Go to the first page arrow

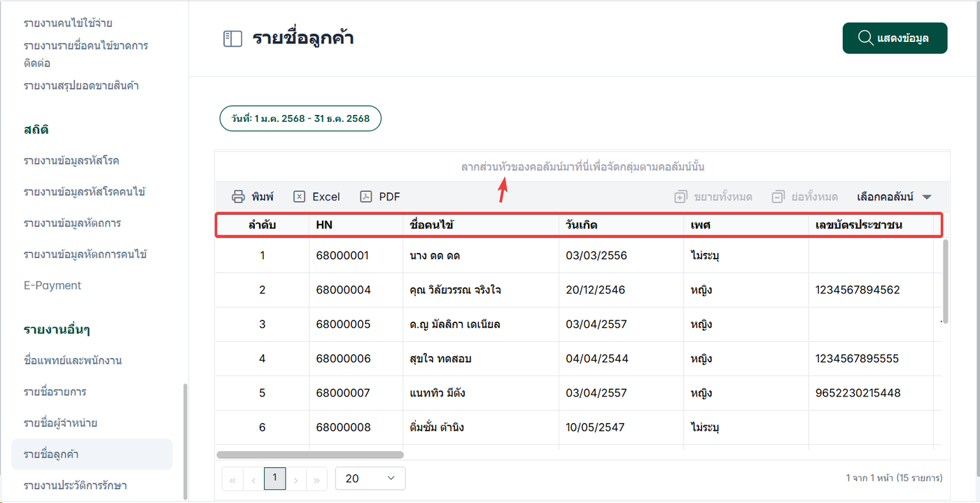[x=232, y=479]
